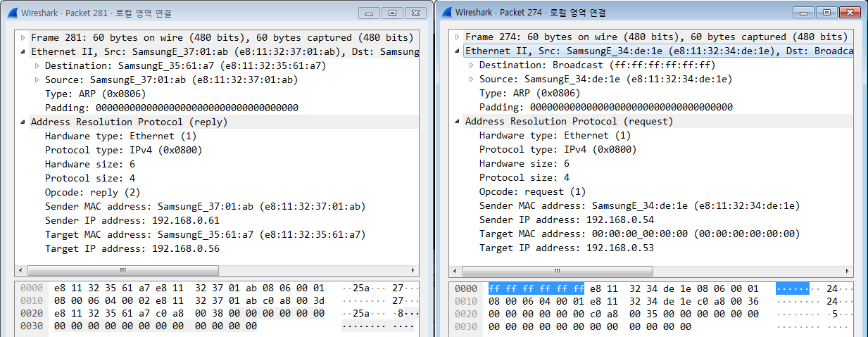The image size is (868, 337).
Task: Select the Padding row in Packet 274
Action: tap(606, 107)
